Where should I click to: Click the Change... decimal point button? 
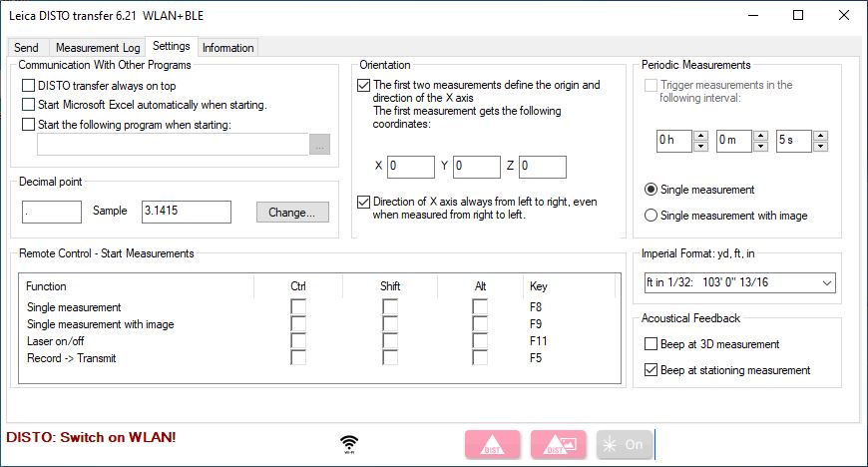[x=291, y=212]
